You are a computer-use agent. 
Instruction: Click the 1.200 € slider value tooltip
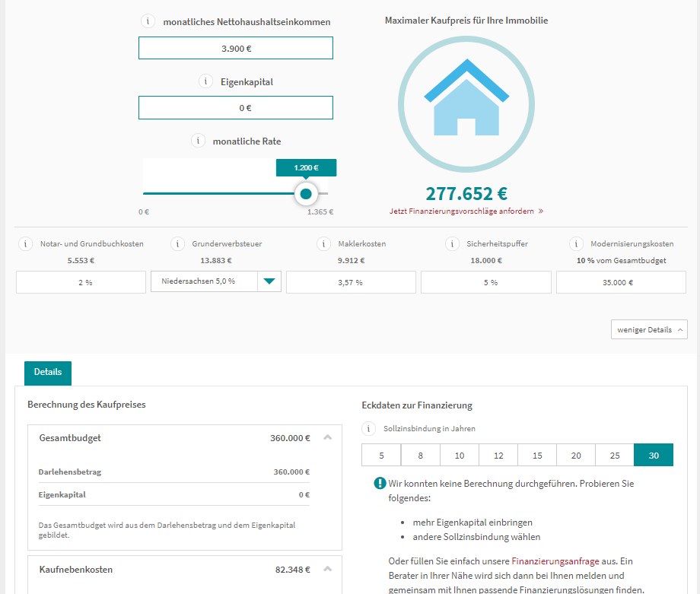tap(306, 168)
